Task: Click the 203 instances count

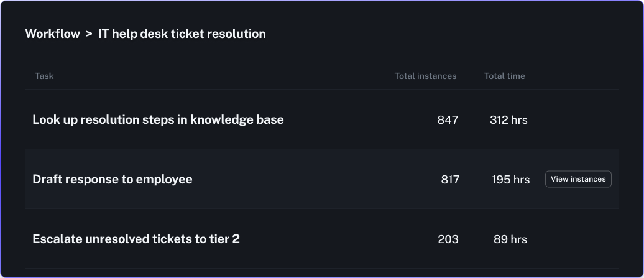Action: click(x=448, y=239)
